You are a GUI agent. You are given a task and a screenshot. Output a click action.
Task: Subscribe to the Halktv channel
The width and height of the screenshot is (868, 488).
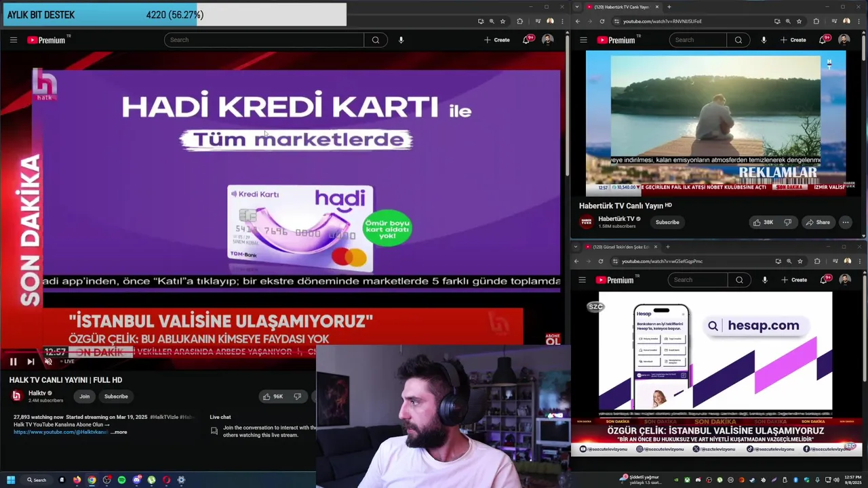[116, 396]
